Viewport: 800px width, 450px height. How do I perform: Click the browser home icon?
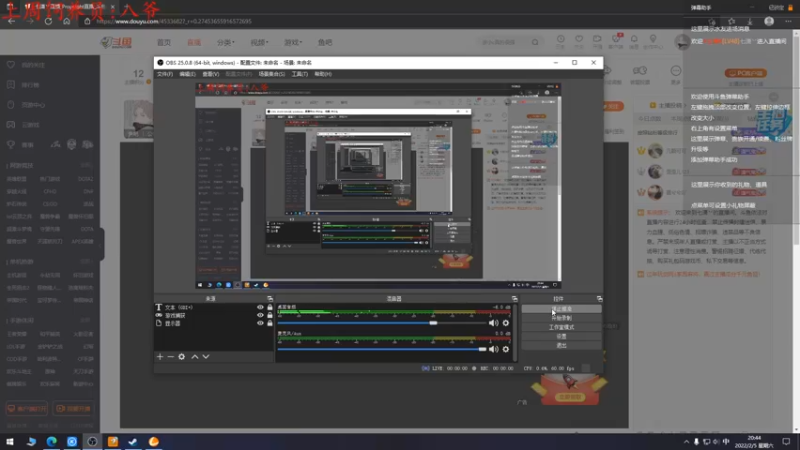coord(66,21)
